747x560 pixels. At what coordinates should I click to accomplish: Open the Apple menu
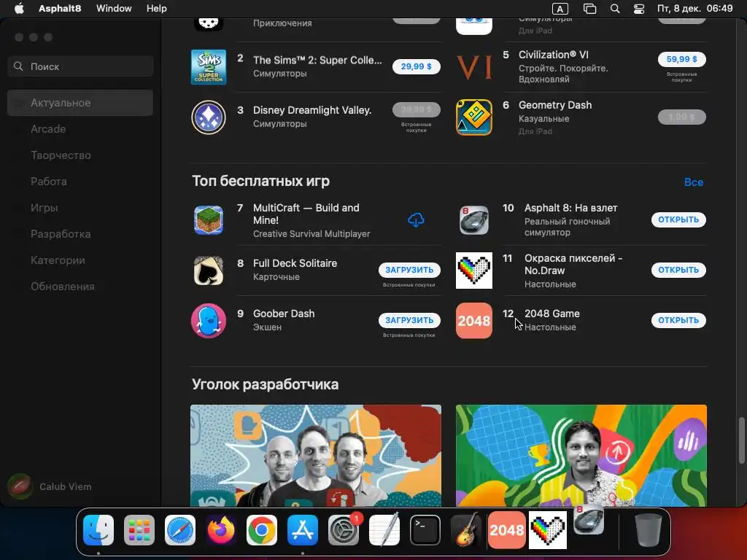[x=19, y=9]
